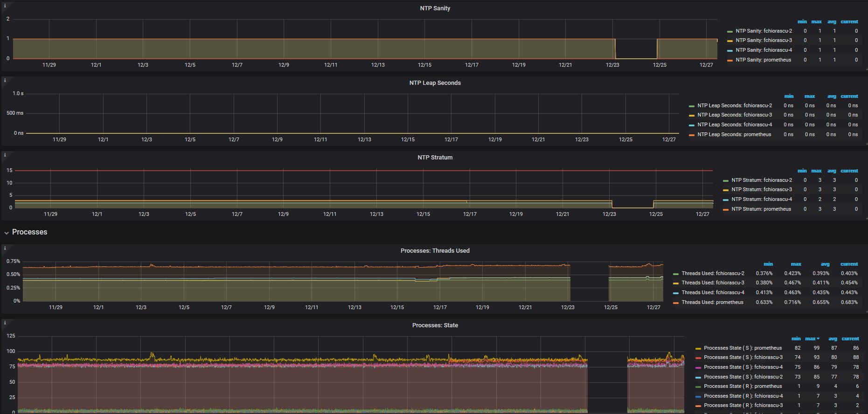Change color of Processes State ( S ): fchiorascu-4 swatch
Screen dimensions: 868x414
[x=698, y=368]
